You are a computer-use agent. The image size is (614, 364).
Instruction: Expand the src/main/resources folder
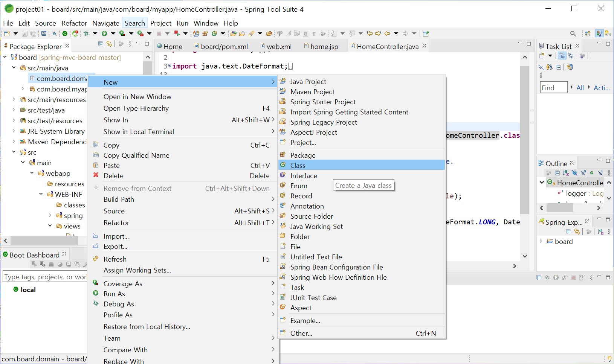(x=14, y=99)
